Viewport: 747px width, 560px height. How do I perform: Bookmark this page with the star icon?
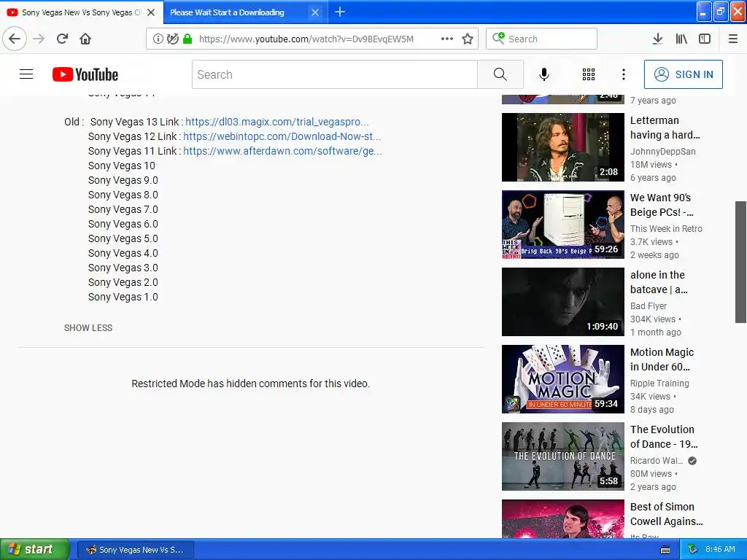[x=468, y=39]
